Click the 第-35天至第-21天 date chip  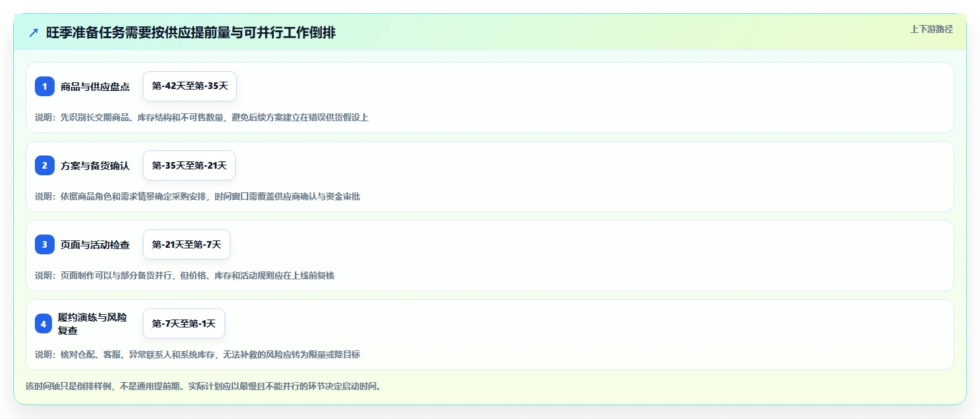189,165
